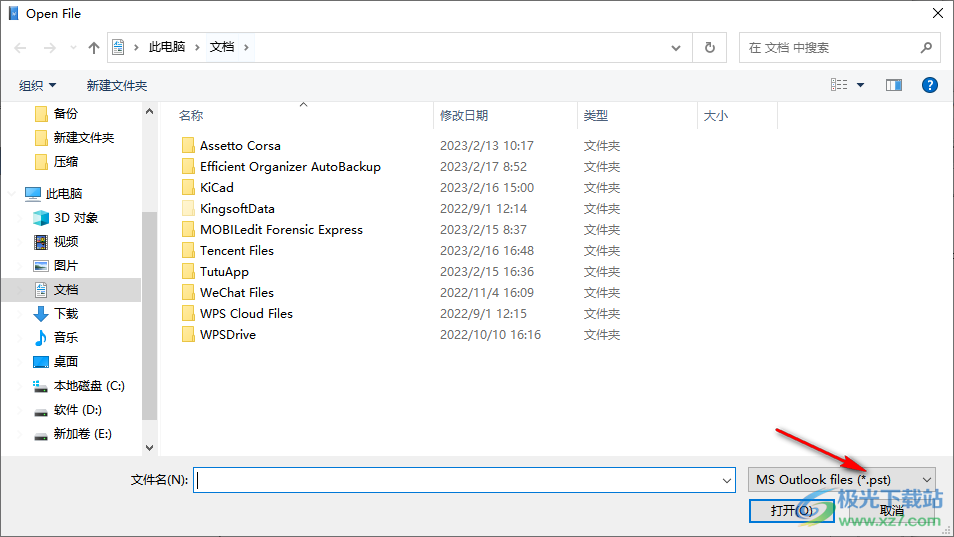Sort by the 修改日期 column
The height and width of the screenshot is (537, 954).
[x=464, y=116]
